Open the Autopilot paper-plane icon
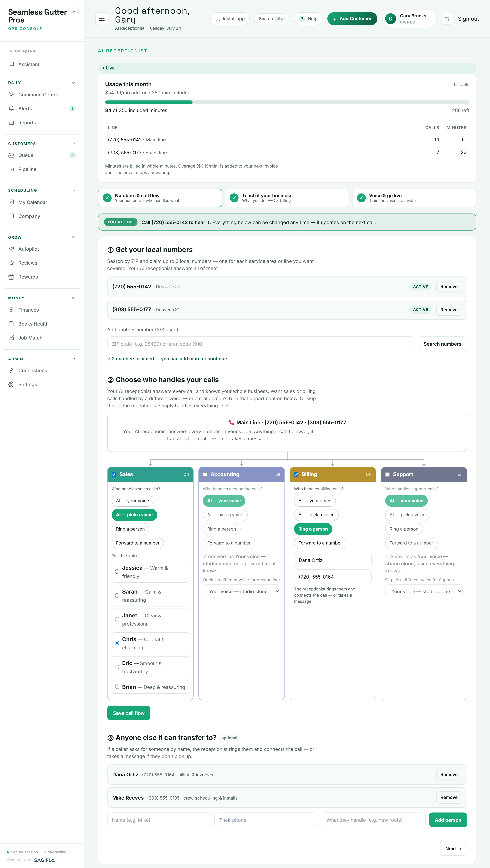Screen dimensions: 490x868 11,249
